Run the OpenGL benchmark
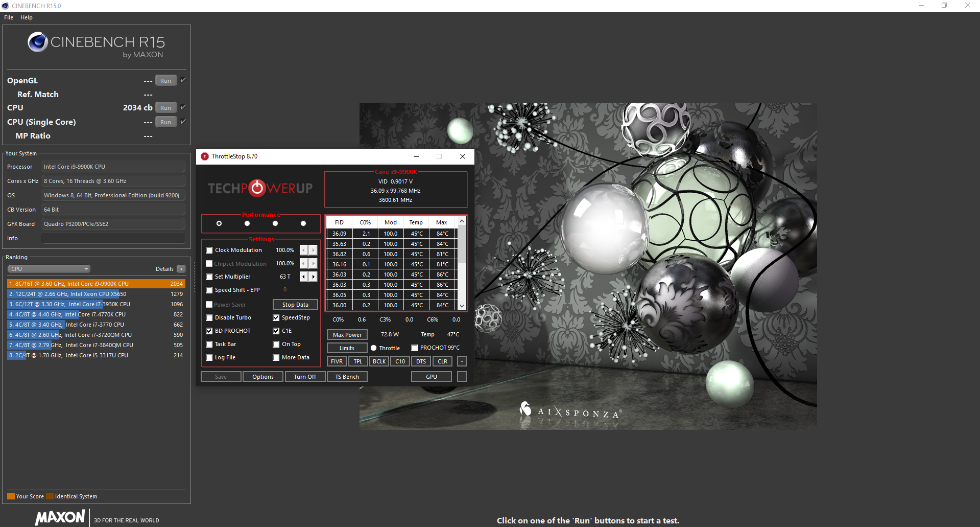Viewport: 980px width, 527px height. point(166,81)
